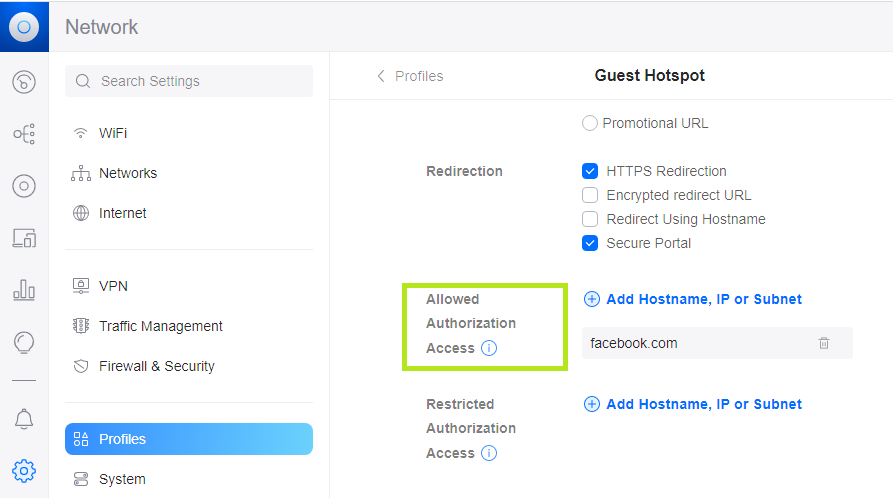This screenshot has height=498, width=893.
Task: Click info icon beside Allowed Authorization Access
Action: 489,348
